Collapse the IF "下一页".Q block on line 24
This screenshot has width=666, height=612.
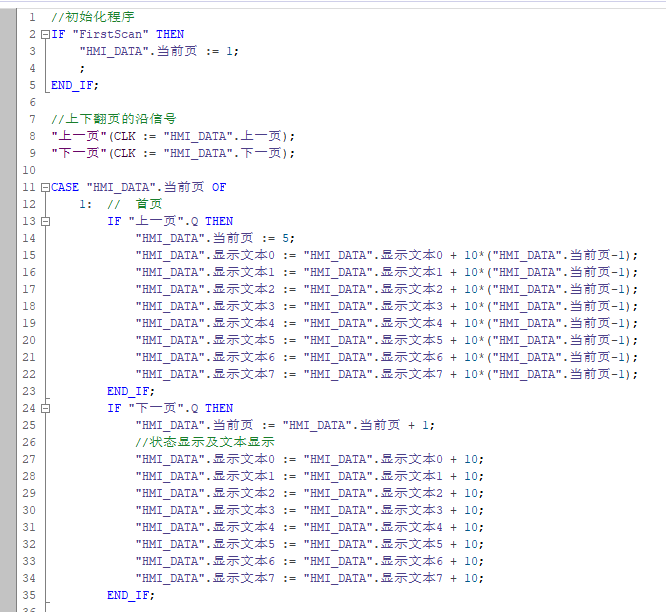pyautogui.click(x=45, y=409)
